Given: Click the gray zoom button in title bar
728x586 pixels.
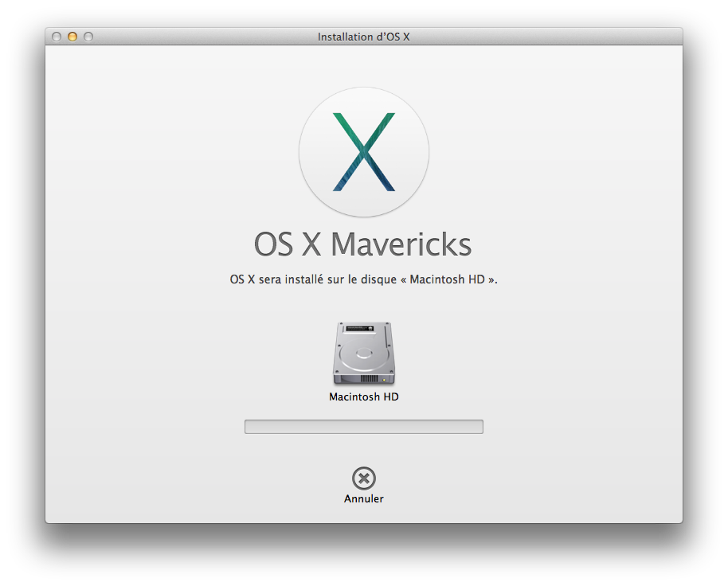Looking at the screenshot, I should coord(88,37).
